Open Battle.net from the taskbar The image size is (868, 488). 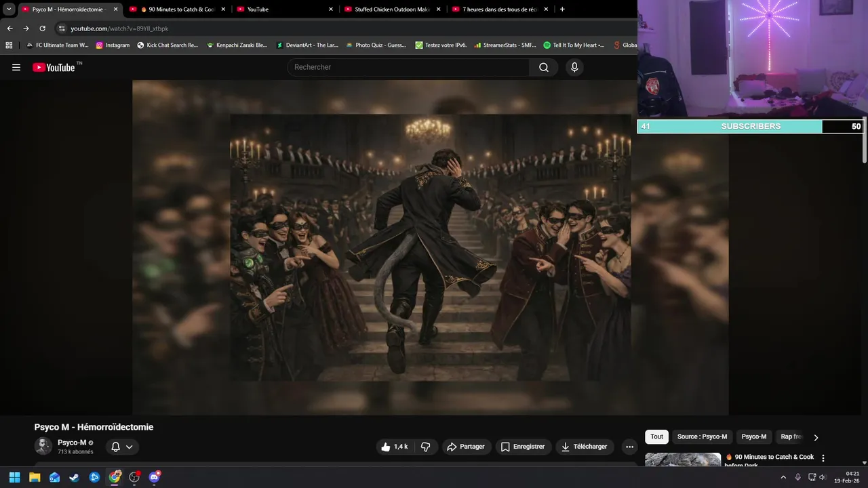pyautogui.click(x=94, y=477)
